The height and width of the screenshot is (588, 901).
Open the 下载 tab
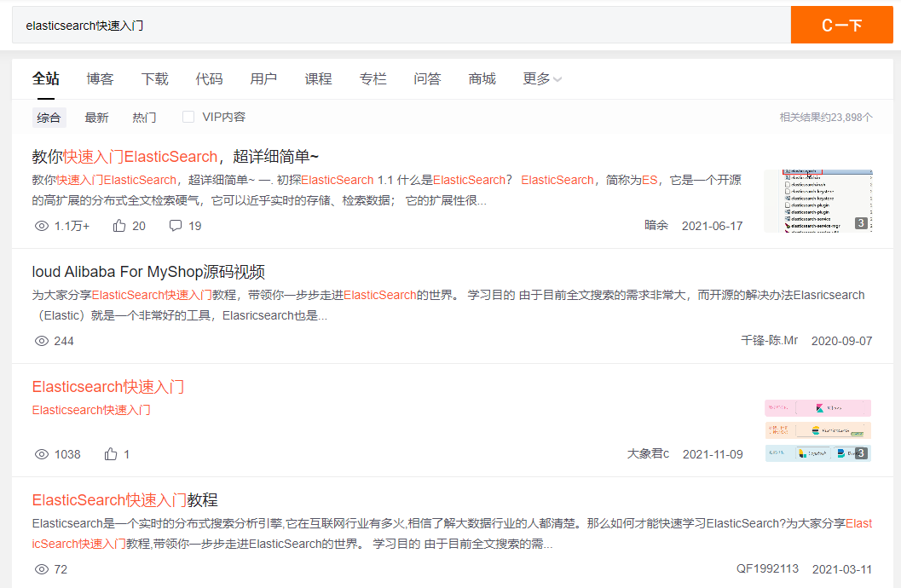[154, 78]
